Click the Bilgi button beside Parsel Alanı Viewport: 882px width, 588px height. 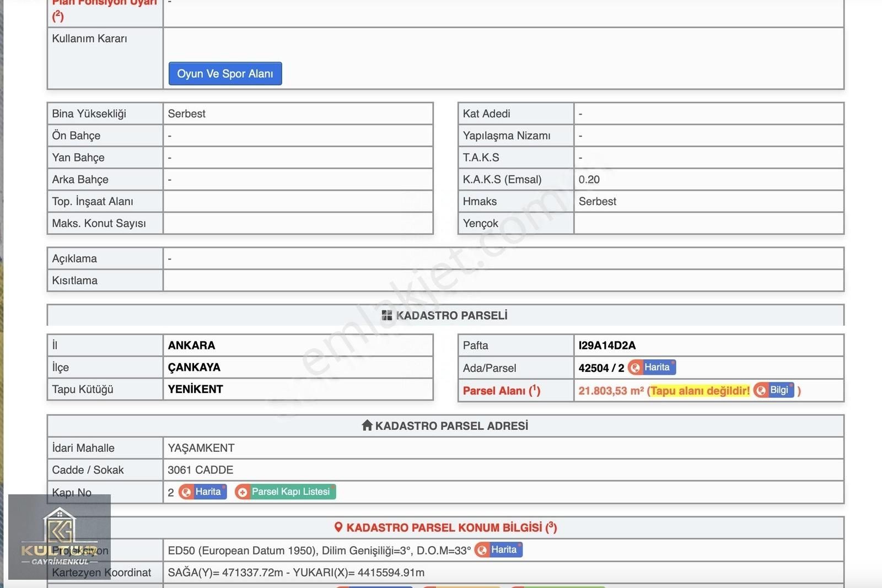coord(774,390)
